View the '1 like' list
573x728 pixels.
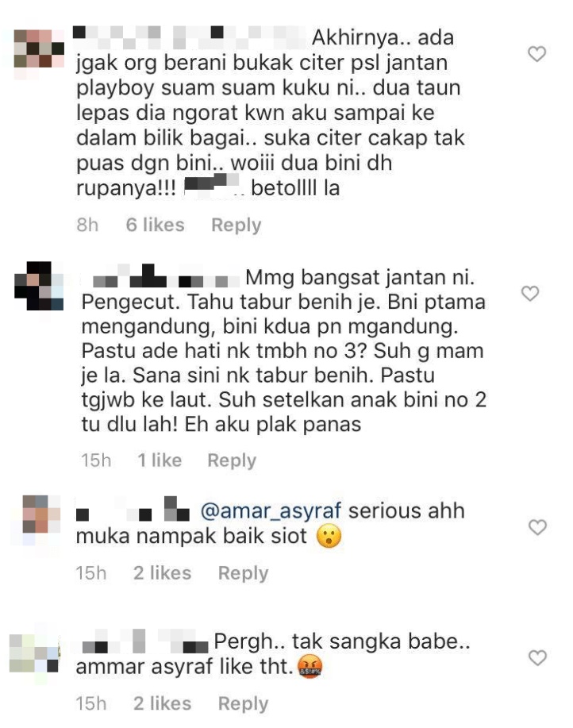pos(160,460)
